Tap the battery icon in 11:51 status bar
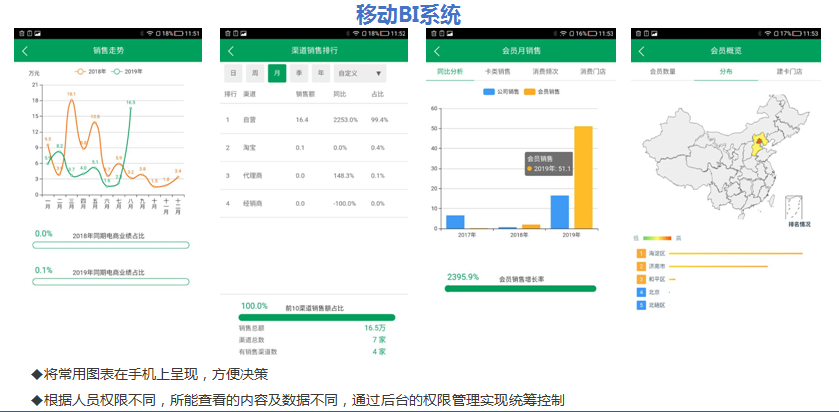The height and width of the screenshot is (412, 839). click(179, 33)
